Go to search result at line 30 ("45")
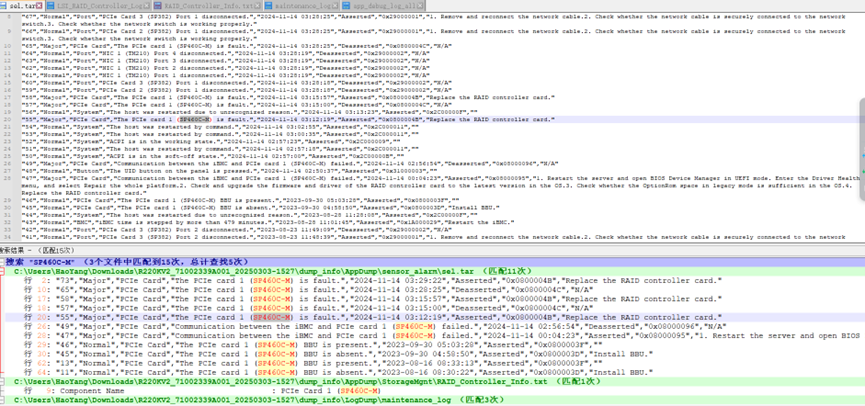This screenshot has height=406, width=865. point(338,354)
